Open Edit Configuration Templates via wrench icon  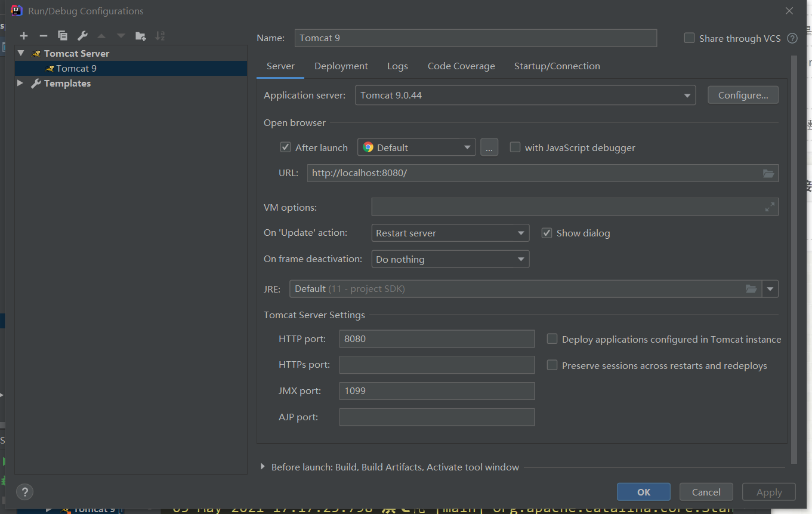(82, 36)
